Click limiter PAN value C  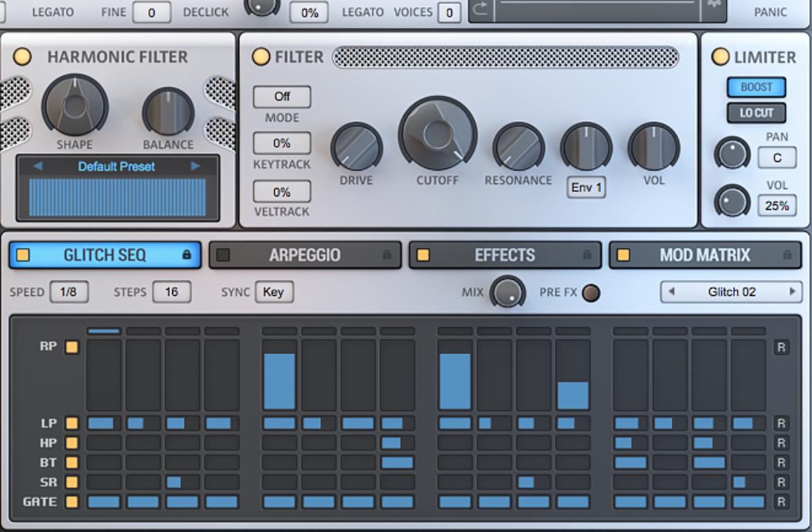tap(777, 158)
